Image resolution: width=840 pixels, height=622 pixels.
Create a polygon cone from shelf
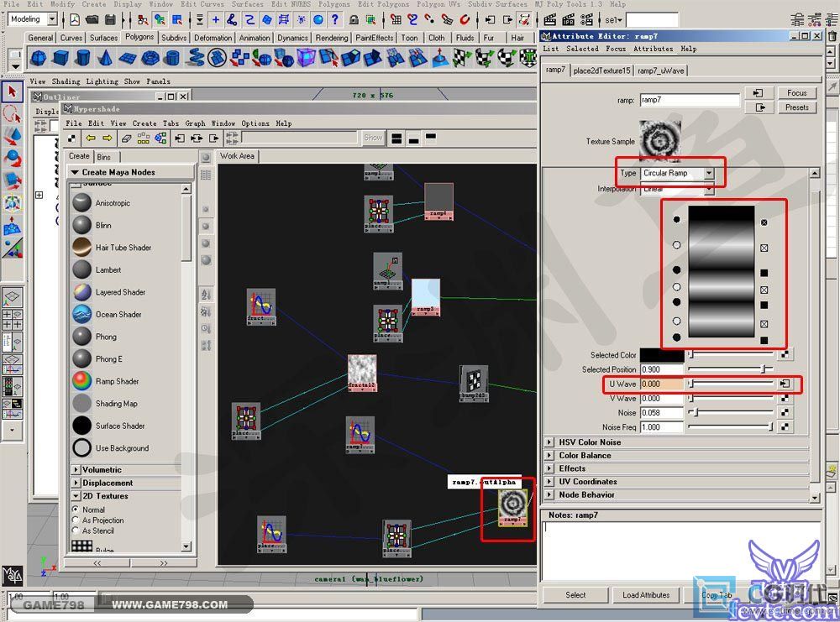[x=106, y=57]
